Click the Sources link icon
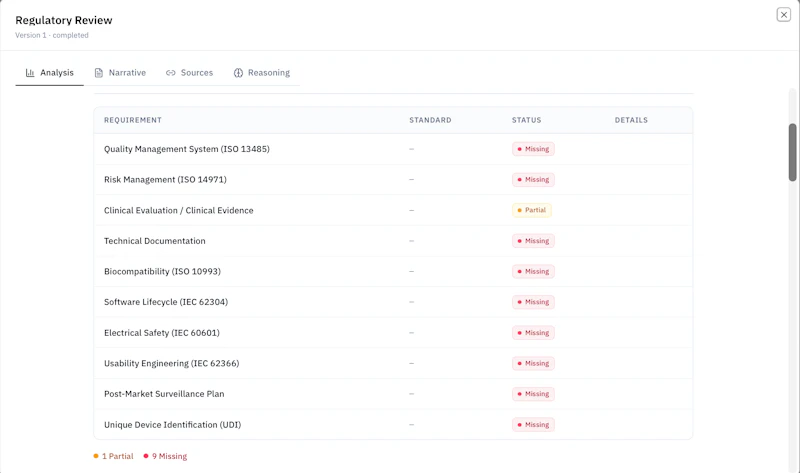 (x=170, y=73)
